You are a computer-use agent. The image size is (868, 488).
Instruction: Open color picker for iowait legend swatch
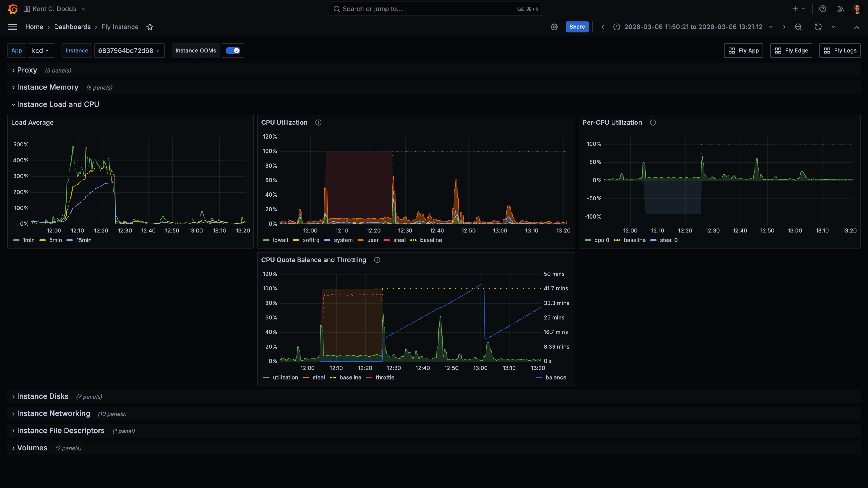266,240
